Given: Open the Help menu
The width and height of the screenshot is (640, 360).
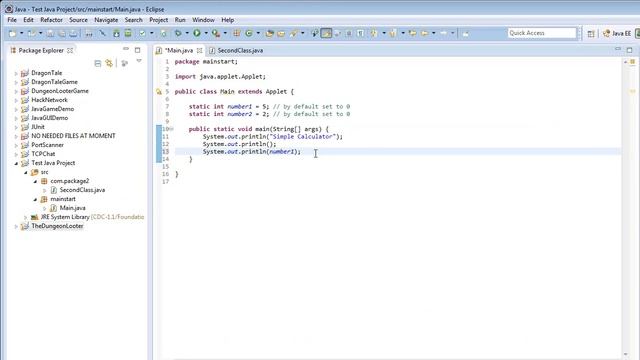Looking at the screenshot, I should tap(228, 20).
